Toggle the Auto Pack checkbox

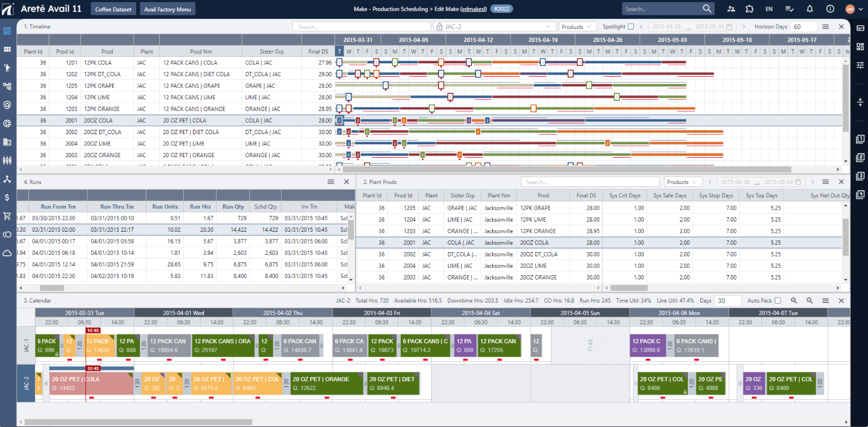[x=778, y=301]
